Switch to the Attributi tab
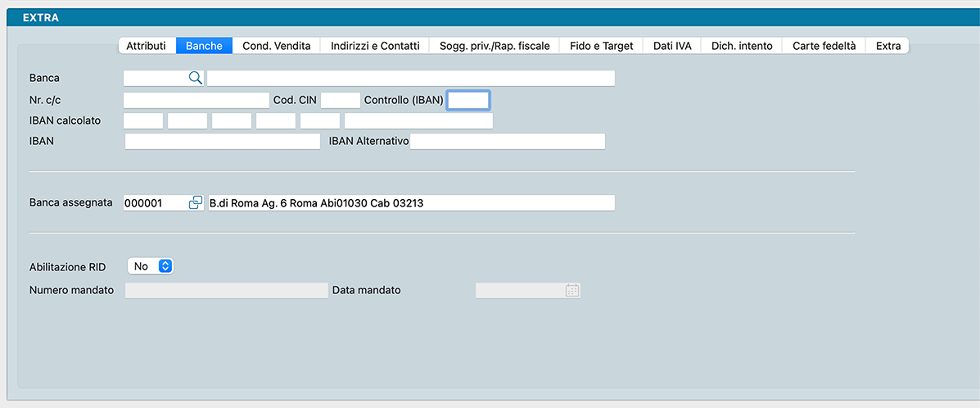The width and height of the screenshot is (980, 408). click(x=146, y=46)
